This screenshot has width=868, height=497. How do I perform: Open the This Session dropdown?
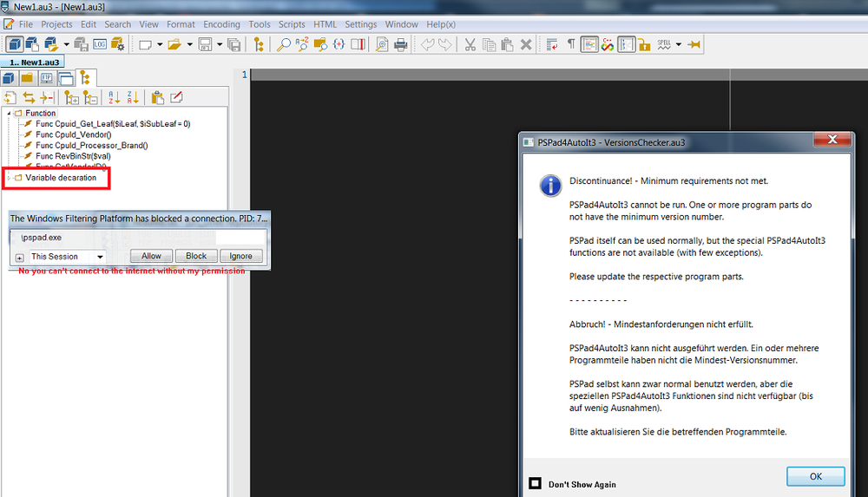pyautogui.click(x=67, y=257)
